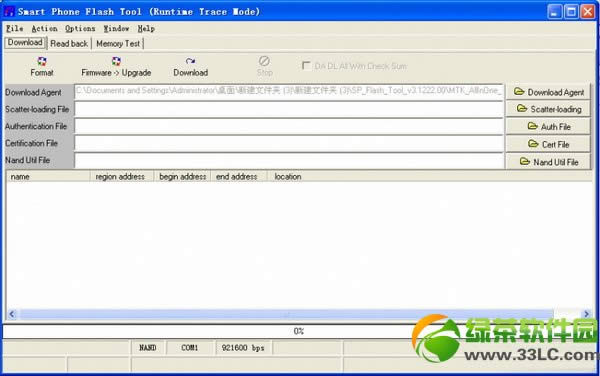Open the Window menu

(116, 28)
